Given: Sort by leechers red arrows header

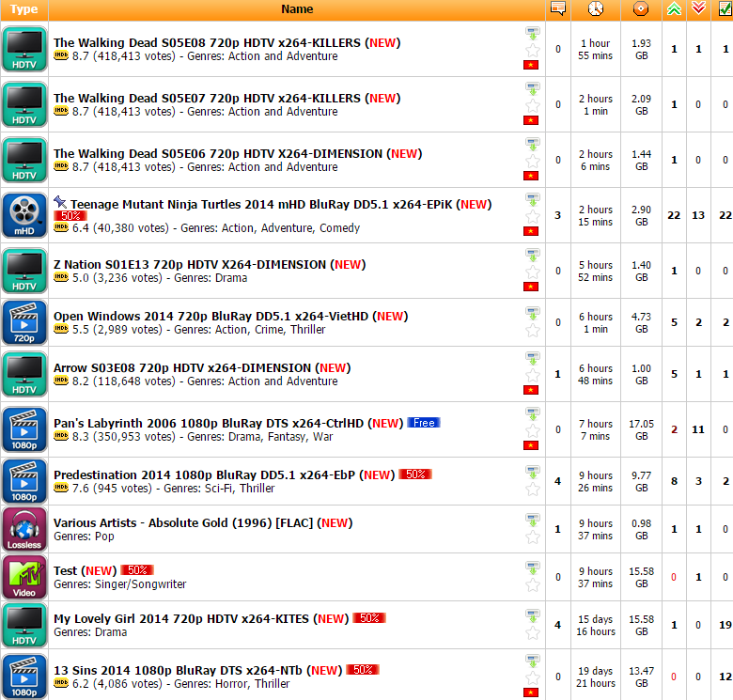Looking at the screenshot, I should pyautogui.click(x=698, y=8).
